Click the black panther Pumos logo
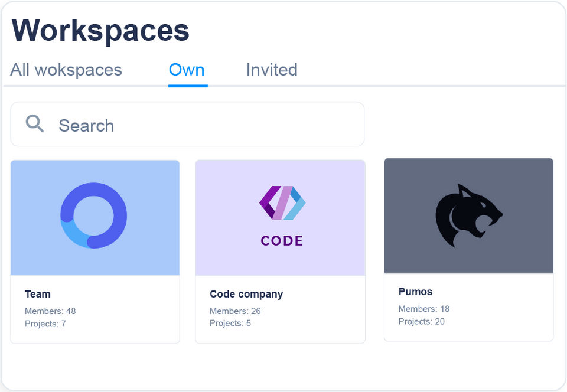Image resolution: width=567 pixels, height=392 pixels. click(469, 215)
